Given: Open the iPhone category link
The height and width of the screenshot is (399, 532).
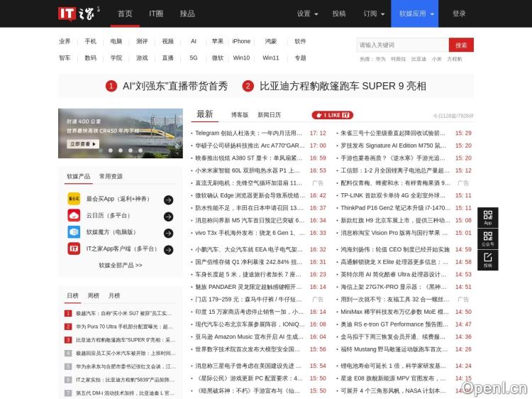Looking at the screenshot, I should click(x=241, y=41).
